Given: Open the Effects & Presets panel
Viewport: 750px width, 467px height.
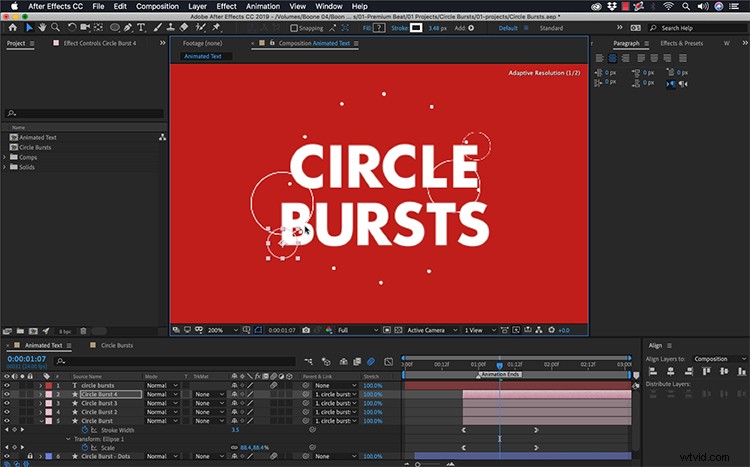Looking at the screenshot, I should [682, 43].
